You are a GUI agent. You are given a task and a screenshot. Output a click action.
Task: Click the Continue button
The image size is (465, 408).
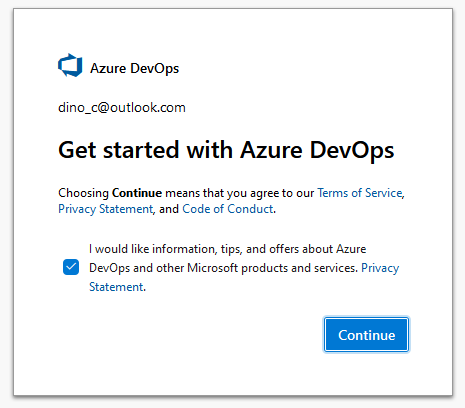(x=366, y=335)
